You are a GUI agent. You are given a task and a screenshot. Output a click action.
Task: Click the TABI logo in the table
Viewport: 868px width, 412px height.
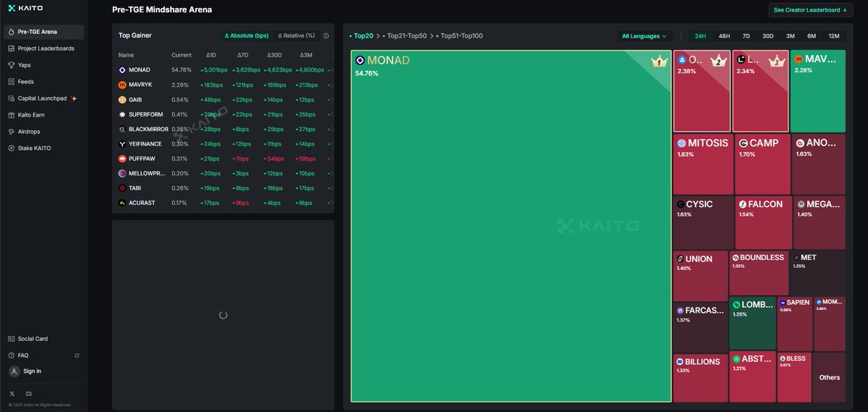[122, 188]
